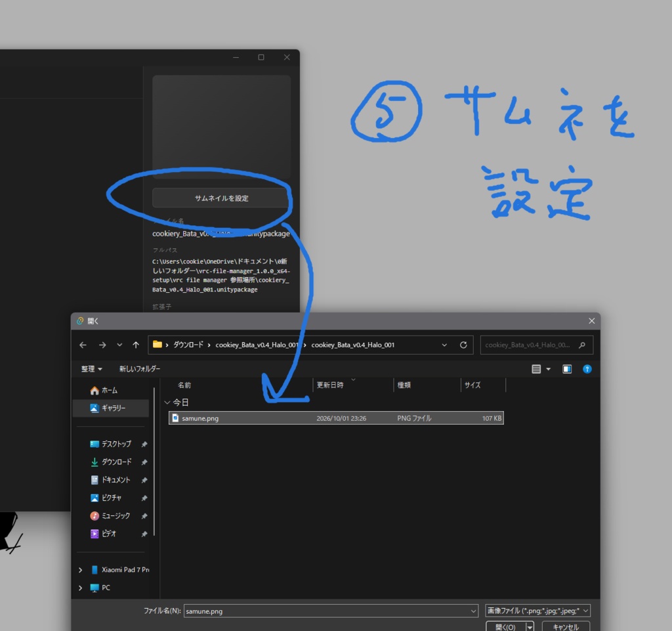Expand the Xiaomi Pad 7 Pro node
This screenshot has width=672, height=631.
pyautogui.click(x=80, y=570)
